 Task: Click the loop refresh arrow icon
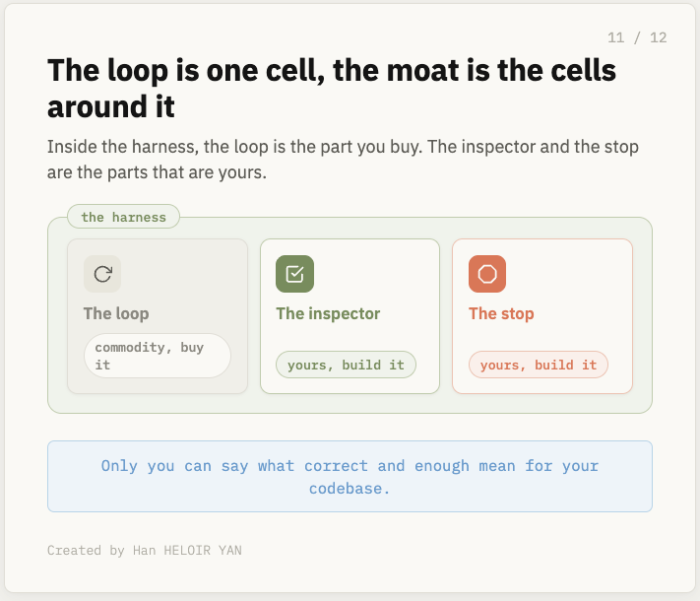[102, 274]
